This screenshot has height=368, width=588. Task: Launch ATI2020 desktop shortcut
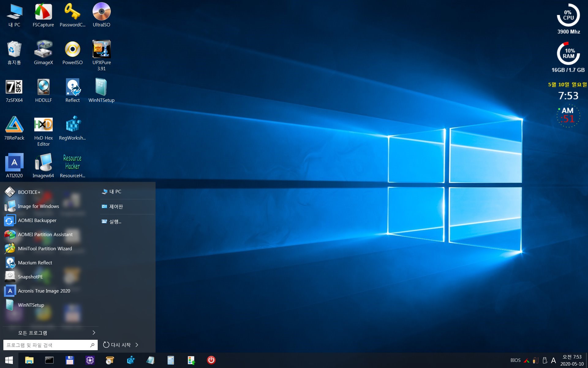pyautogui.click(x=14, y=166)
